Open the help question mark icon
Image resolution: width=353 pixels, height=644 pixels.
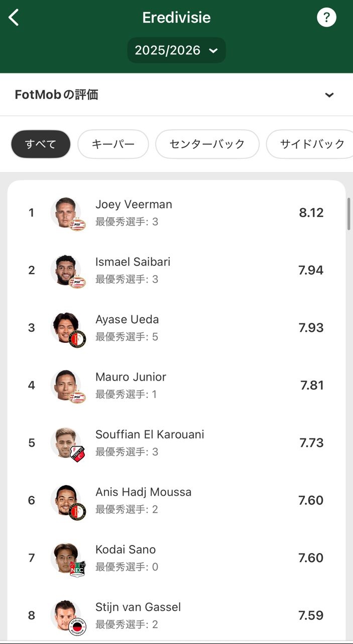(x=326, y=18)
